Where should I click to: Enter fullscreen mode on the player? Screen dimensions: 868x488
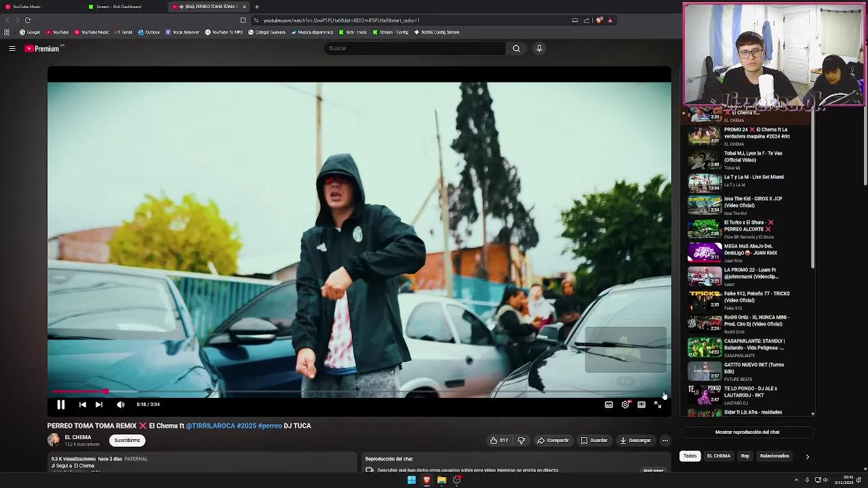point(658,405)
